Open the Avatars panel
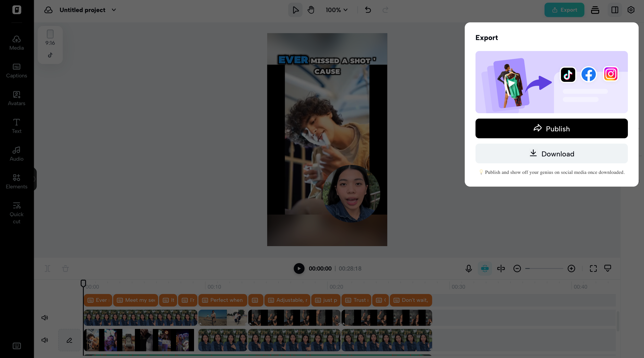 (16, 98)
